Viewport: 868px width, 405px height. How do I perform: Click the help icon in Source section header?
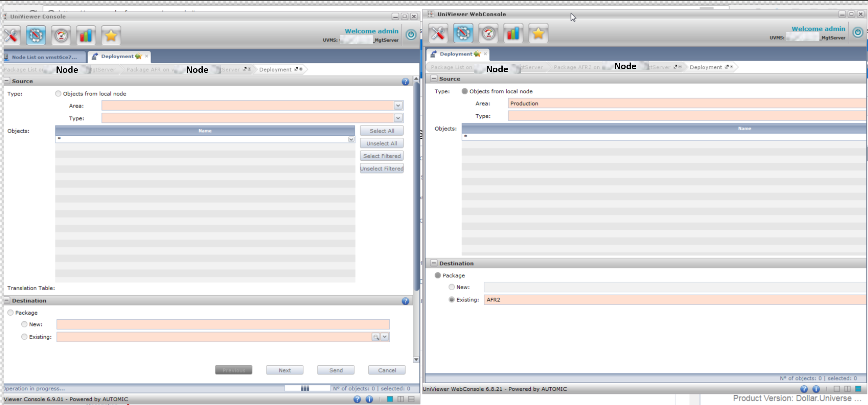(x=405, y=82)
